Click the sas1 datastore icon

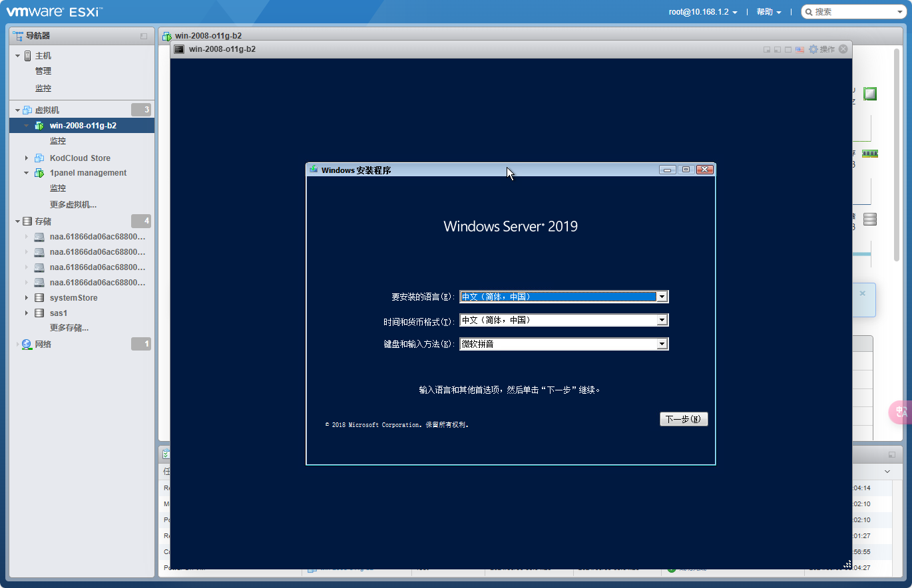coord(39,313)
